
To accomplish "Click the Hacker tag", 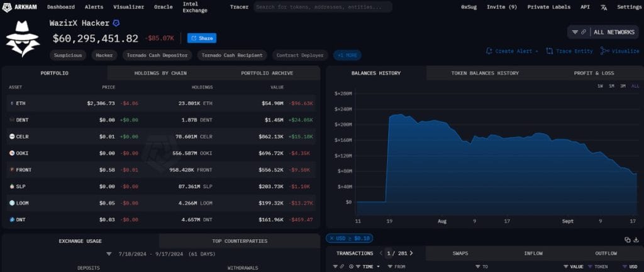I will click(104, 55).
